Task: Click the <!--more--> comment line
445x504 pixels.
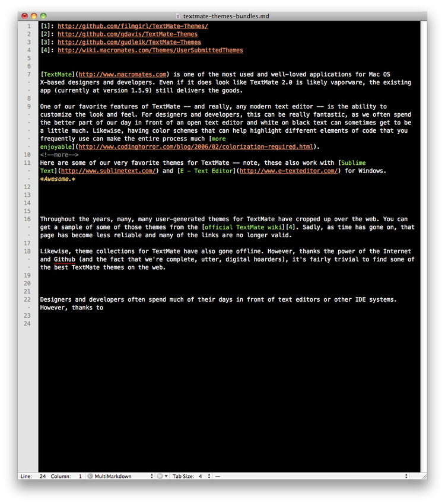Action: pos(59,155)
